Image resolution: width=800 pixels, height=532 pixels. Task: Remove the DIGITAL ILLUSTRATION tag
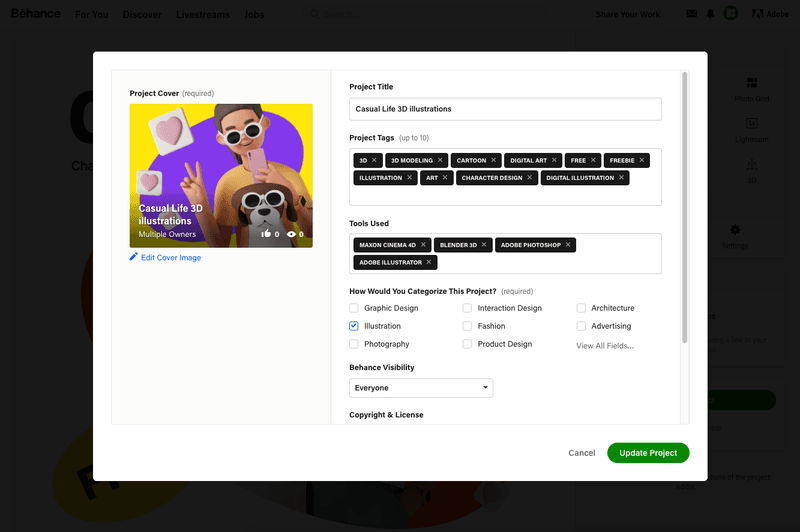tap(621, 178)
